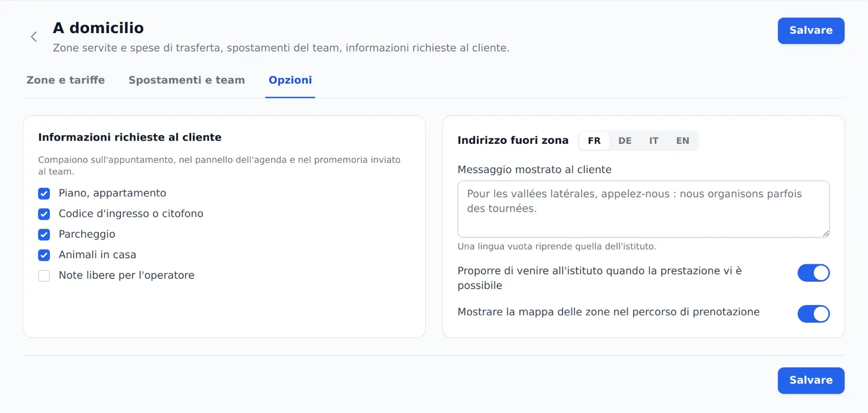The width and height of the screenshot is (868, 413).
Task: Click the subtitle 'Zone servite e spese di trasferta'
Action: coord(281,48)
